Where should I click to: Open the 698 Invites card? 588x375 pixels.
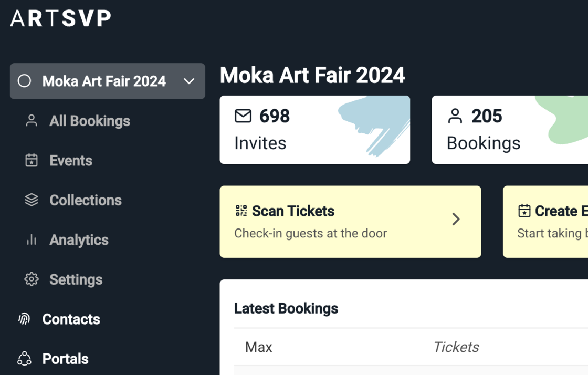click(314, 130)
